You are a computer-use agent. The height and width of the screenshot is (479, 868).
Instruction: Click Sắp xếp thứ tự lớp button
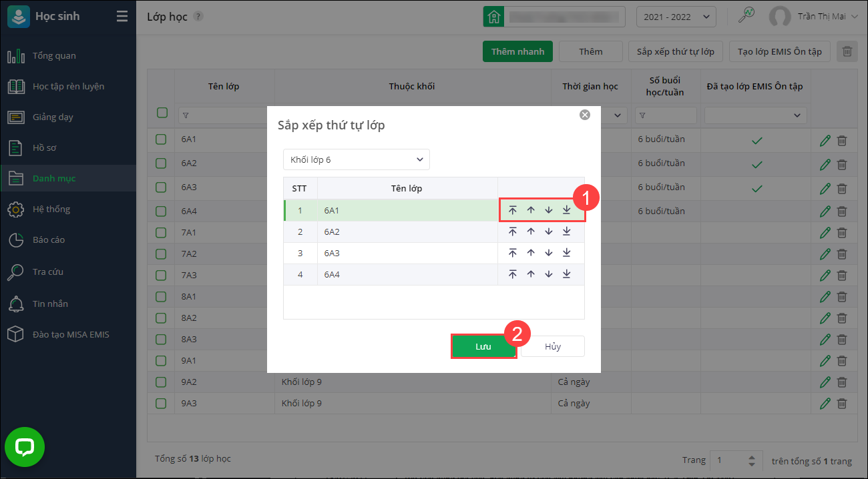pyautogui.click(x=676, y=51)
